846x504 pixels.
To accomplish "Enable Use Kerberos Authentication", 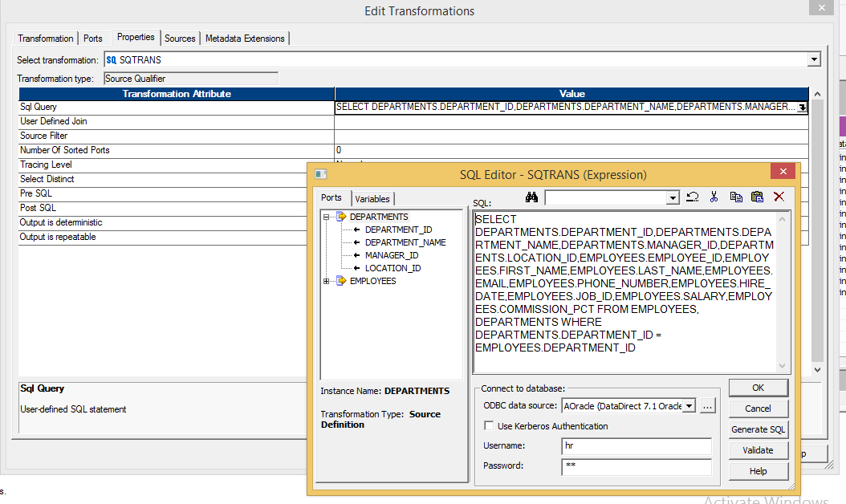I will [x=489, y=426].
